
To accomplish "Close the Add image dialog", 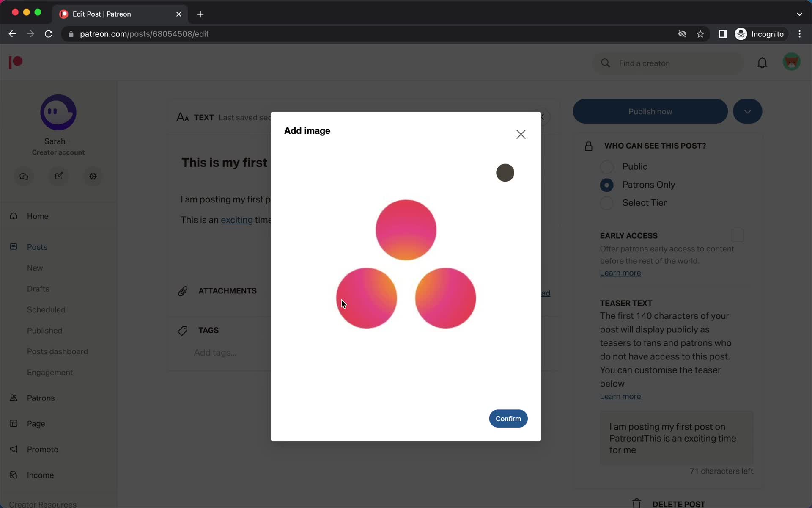I will click(x=520, y=134).
